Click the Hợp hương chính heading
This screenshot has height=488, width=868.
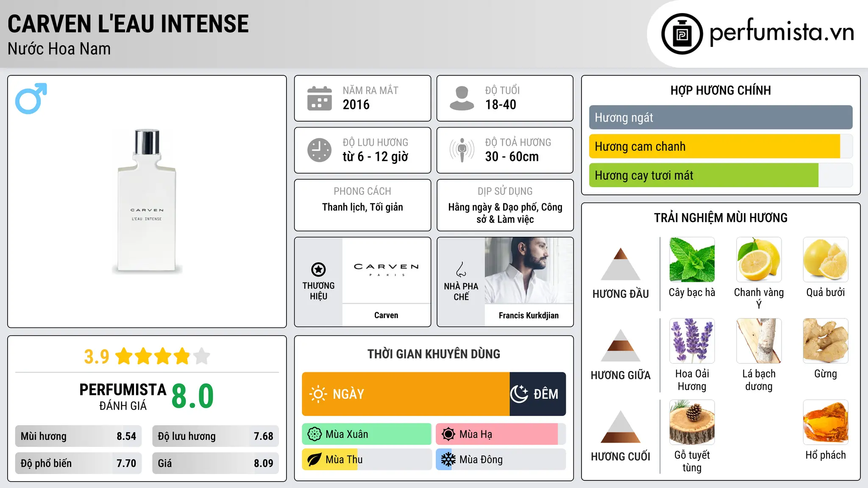tap(721, 90)
